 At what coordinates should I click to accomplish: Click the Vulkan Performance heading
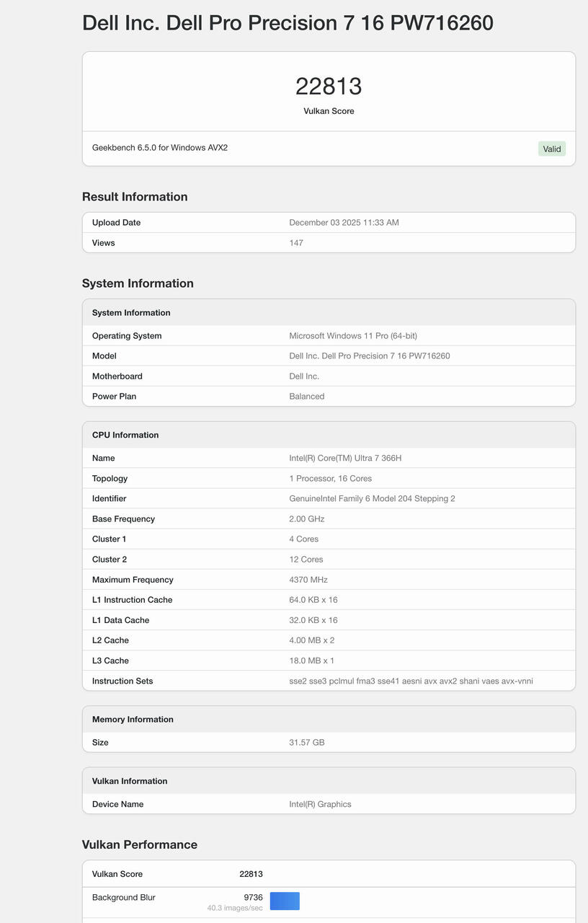(140, 844)
